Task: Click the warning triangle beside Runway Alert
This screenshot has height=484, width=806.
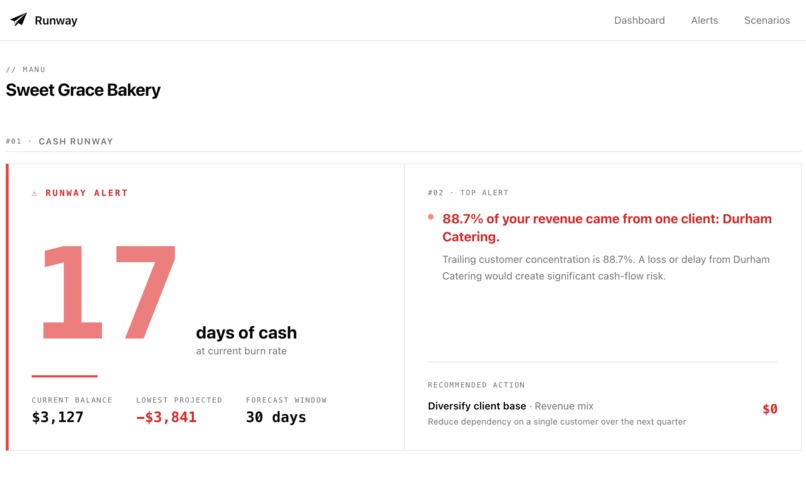Action: (x=34, y=193)
